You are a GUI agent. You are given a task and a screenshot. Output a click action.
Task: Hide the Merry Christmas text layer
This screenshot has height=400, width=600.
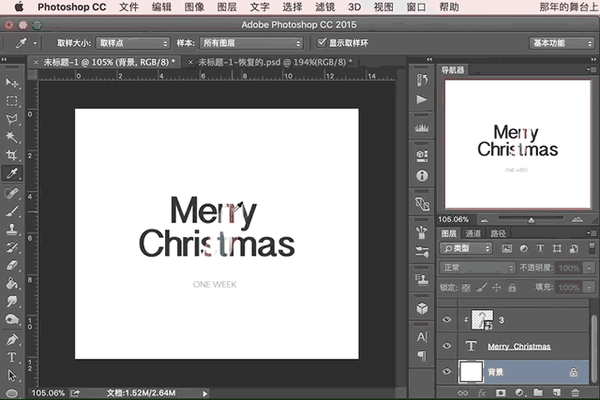tap(447, 346)
